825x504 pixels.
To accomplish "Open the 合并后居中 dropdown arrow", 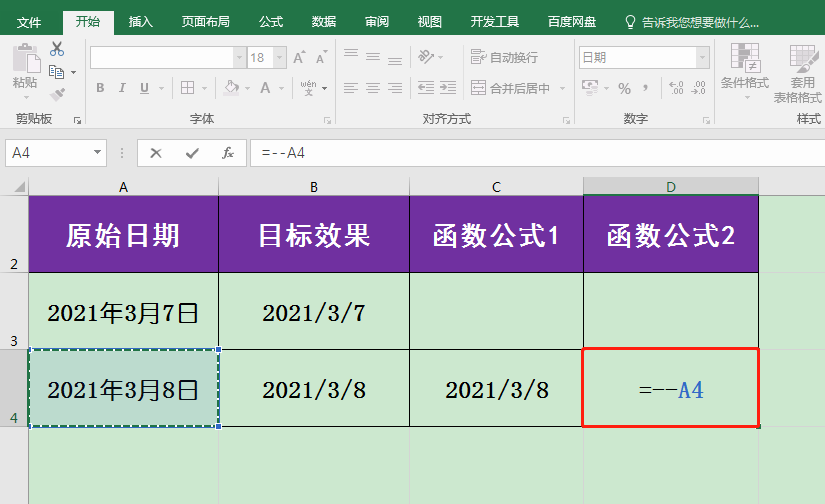I will point(562,88).
